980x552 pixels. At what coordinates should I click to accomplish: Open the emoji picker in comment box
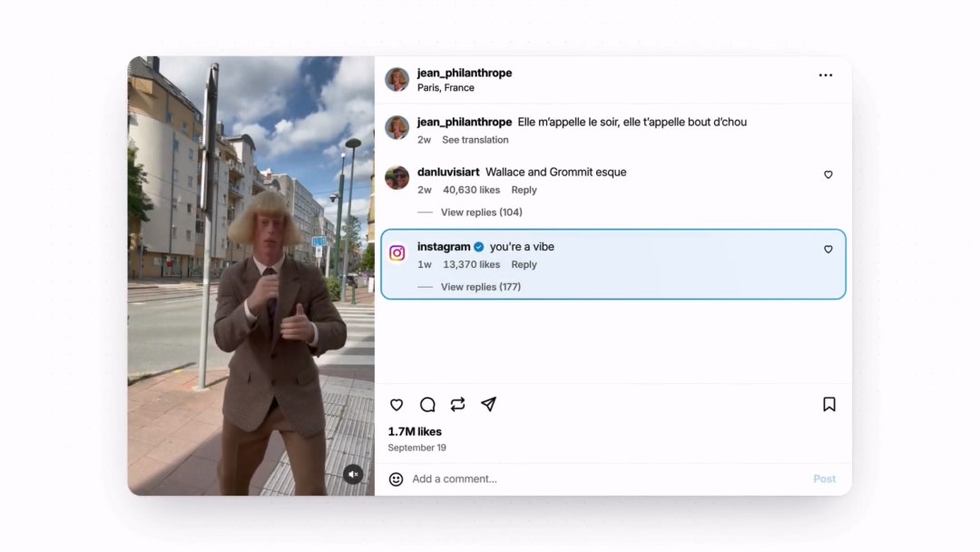[396, 478]
